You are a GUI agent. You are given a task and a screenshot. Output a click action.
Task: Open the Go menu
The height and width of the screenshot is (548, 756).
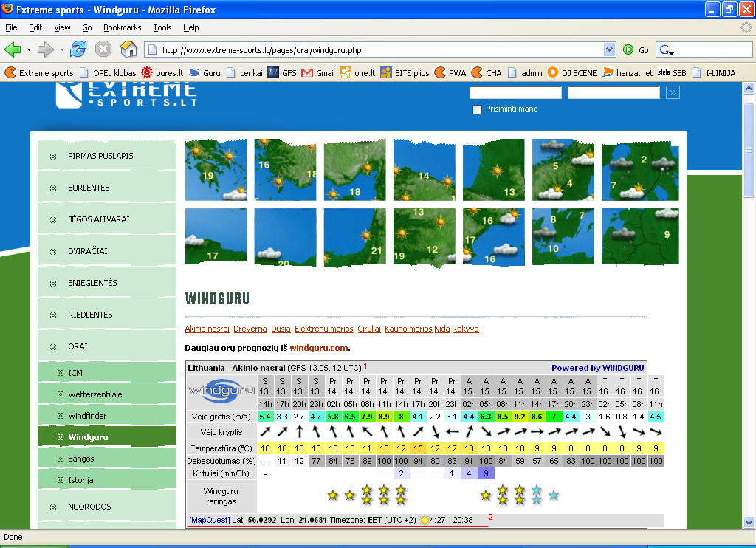[87, 27]
